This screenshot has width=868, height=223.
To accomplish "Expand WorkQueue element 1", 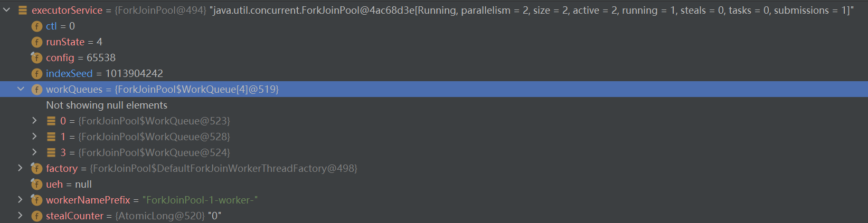I will [34, 137].
